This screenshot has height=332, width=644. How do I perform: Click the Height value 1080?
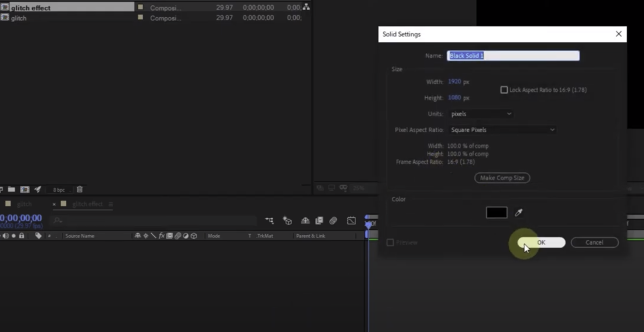point(454,98)
